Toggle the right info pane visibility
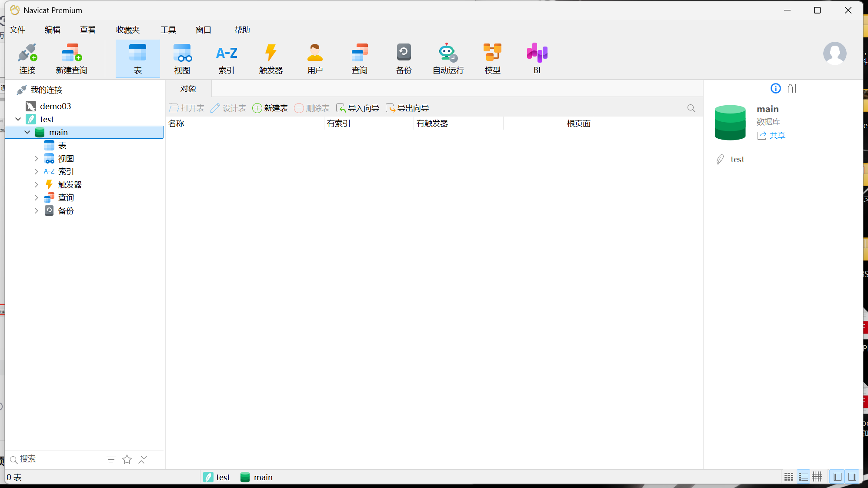868x488 pixels. tap(852, 477)
